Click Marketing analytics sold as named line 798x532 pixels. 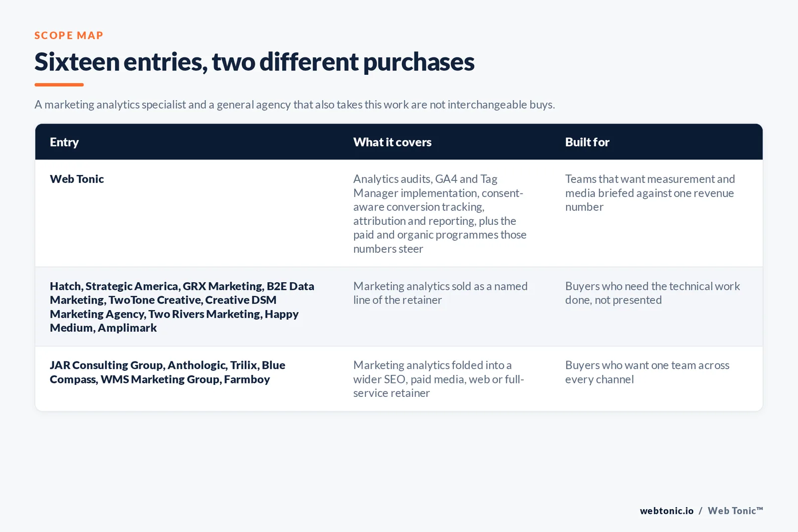click(x=440, y=293)
